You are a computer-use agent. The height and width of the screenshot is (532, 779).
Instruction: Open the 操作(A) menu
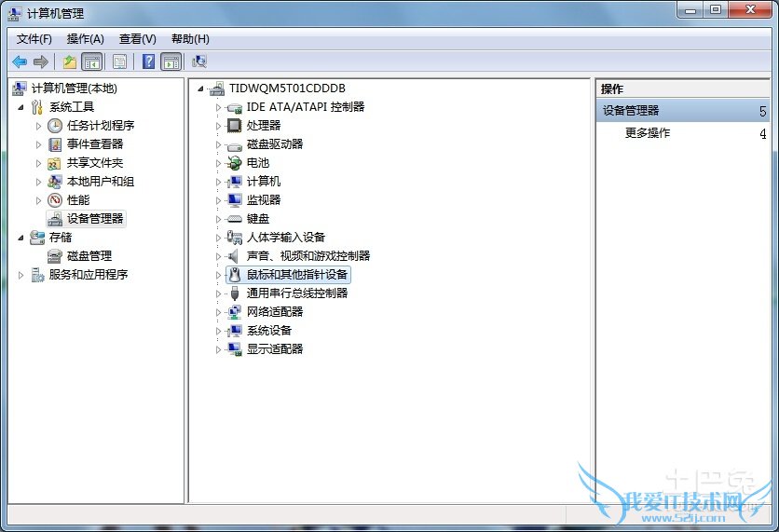point(86,39)
